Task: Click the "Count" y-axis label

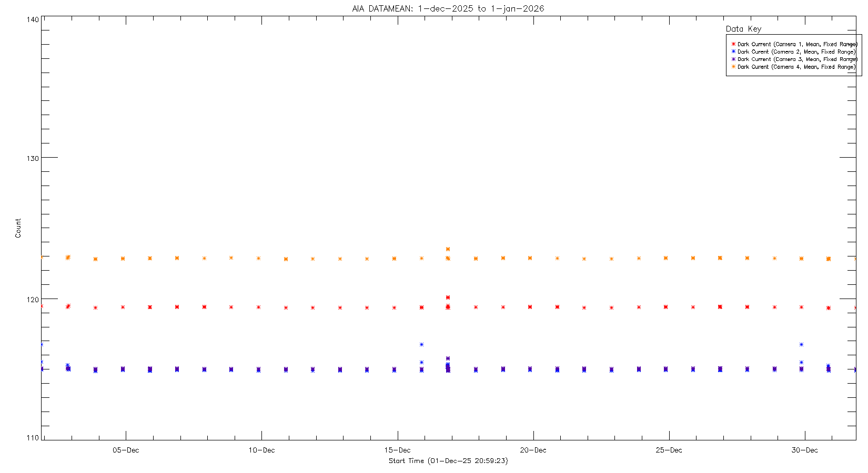Action: tap(18, 228)
